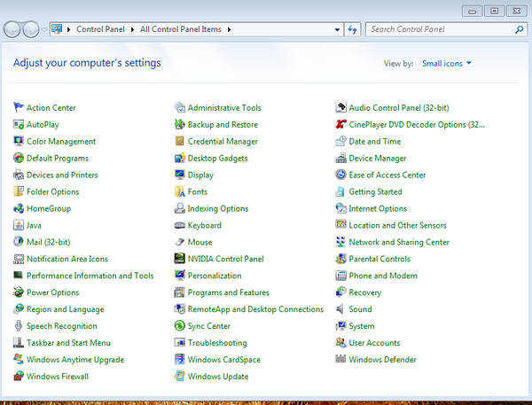Image resolution: width=532 pixels, height=405 pixels.
Task: Click Control Panel breadcrumb in address bar
Action: point(101,29)
